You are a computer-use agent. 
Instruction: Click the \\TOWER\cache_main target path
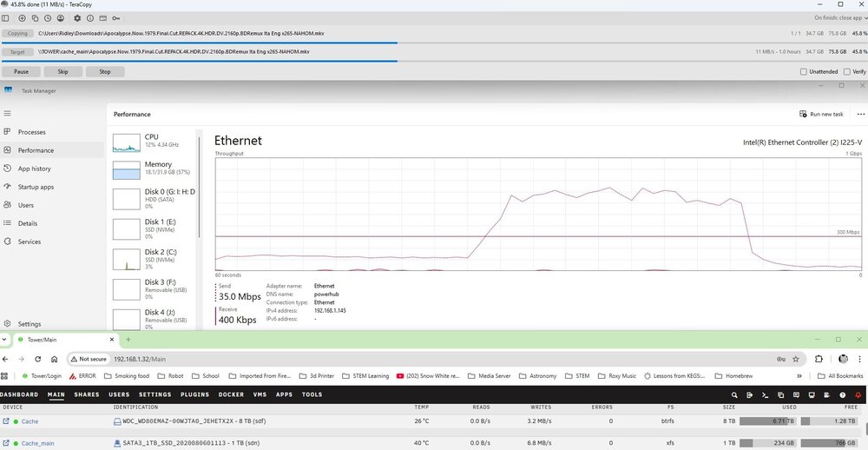tap(174, 51)
